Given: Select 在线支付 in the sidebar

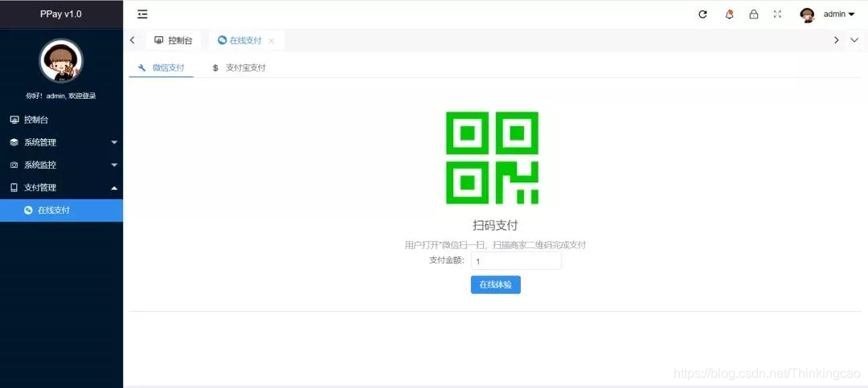Looking at the screenshot, I should coord(61,210).
